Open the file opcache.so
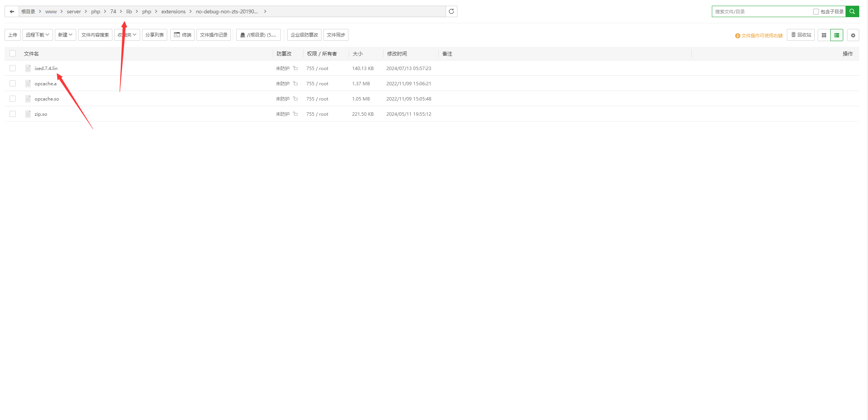Viewport: 868px width, 420px height. [x=47, y=99]
